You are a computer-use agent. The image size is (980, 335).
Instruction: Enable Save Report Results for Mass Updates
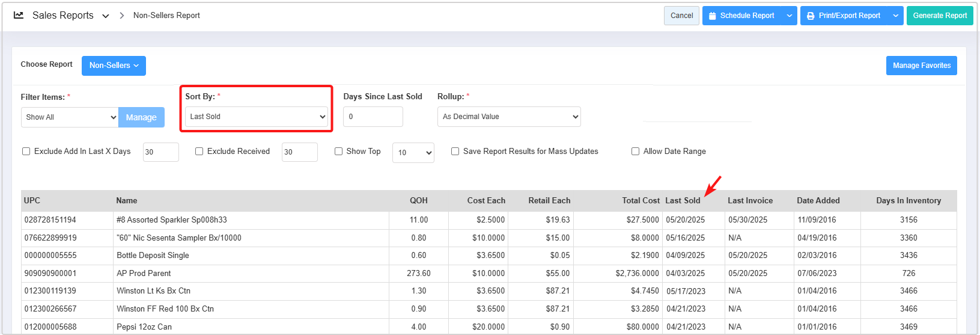pos(455,152)
